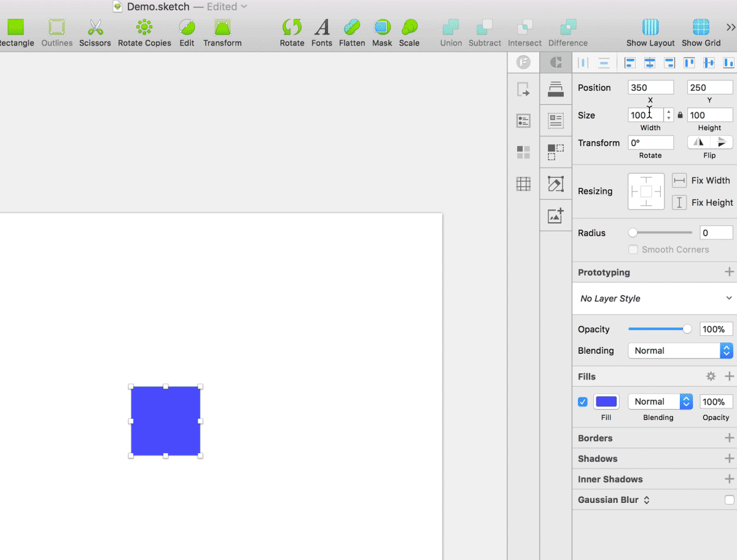The image size is (737, 560).
Task: Align selection to left edge
Action: 630,63
